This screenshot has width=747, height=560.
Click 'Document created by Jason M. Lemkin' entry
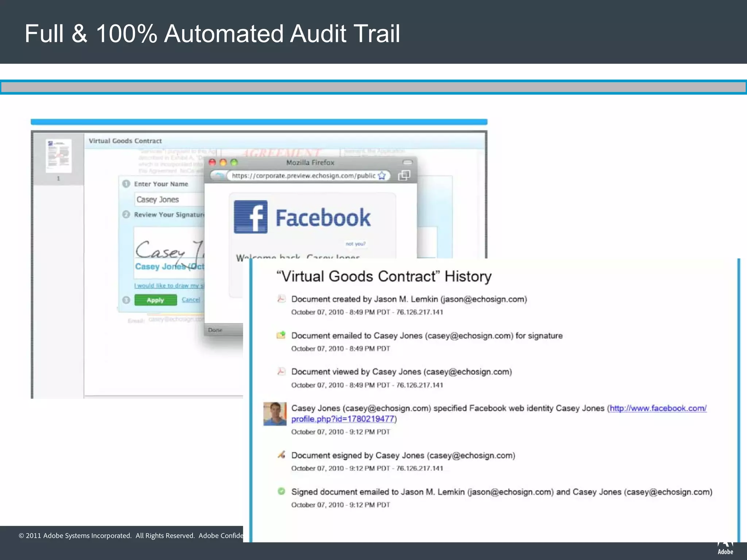(409, 299)
